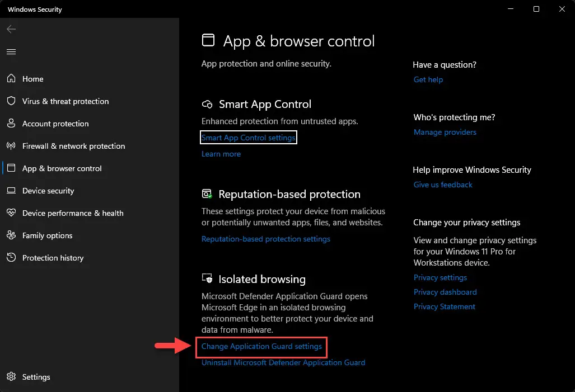575x392 pixels.
Task: Click Uninstall Microsoft Defender Application Guard
Action: click(x=283, y=362)
